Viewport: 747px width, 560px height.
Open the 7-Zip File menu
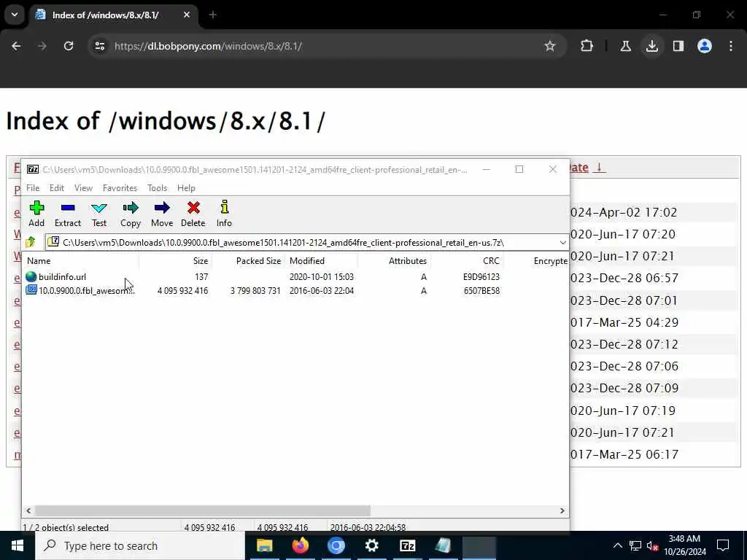pyautogui.click(x=33, y=188)
